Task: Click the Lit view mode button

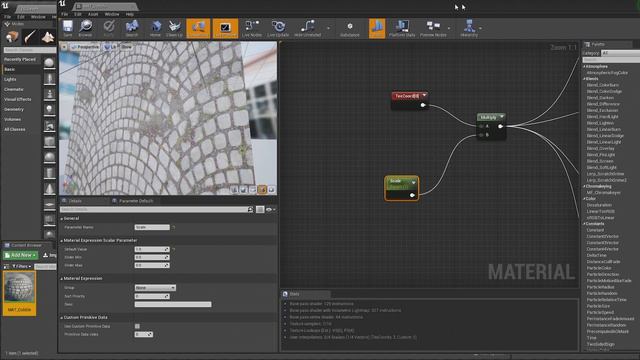Action: tap(111, 47)
